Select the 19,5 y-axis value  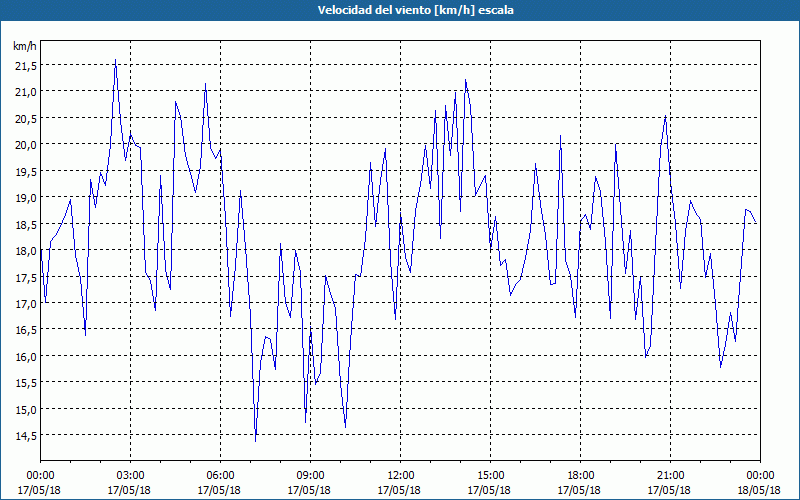(x=26, y=171)
